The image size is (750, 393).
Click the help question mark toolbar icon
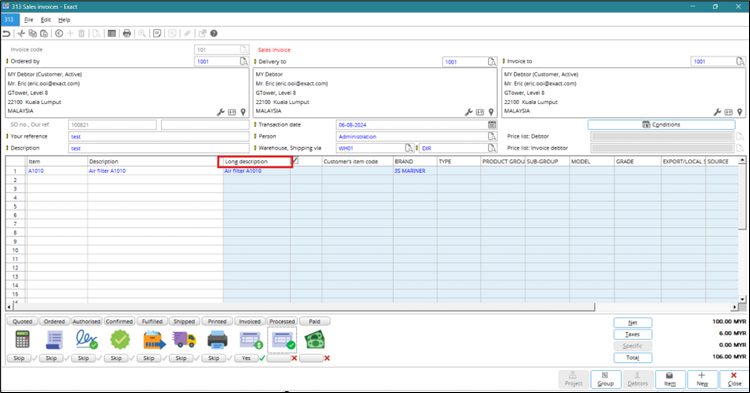point(214,33)
